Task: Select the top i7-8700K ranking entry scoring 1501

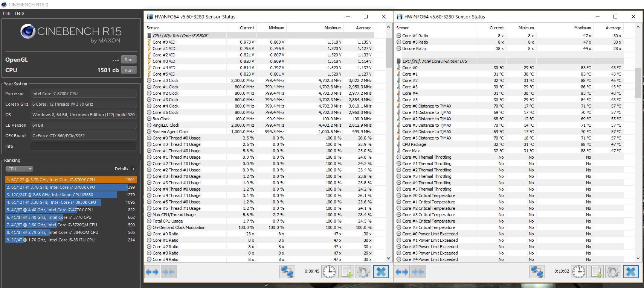Action: pos(71,180)
